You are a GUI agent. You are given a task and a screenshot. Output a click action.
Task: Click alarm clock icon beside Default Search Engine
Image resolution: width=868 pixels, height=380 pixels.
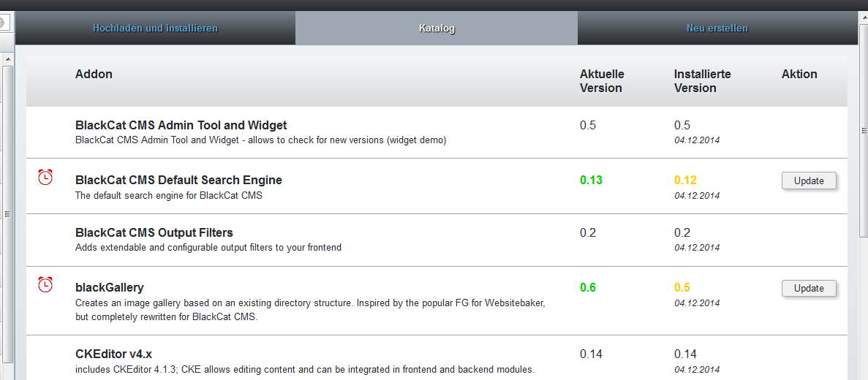pos(45,177)
